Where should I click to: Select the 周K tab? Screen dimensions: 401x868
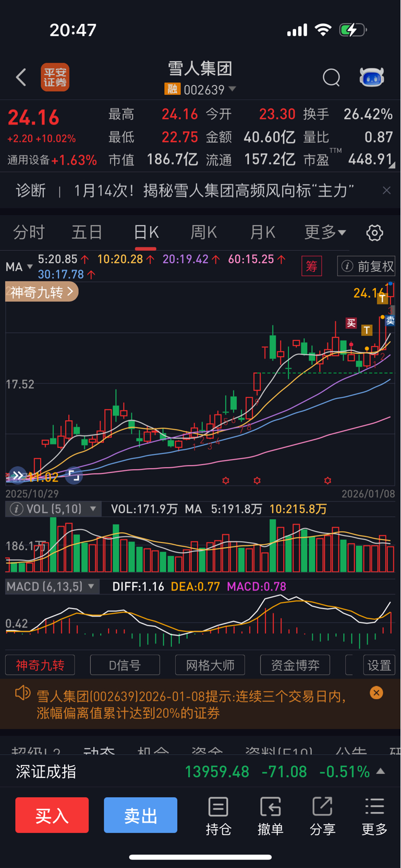pos(204,232)
